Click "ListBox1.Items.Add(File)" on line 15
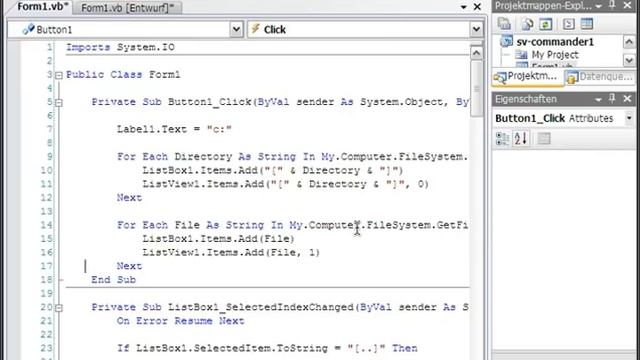The height and width of the screenshot is (360, 640). 218,239
